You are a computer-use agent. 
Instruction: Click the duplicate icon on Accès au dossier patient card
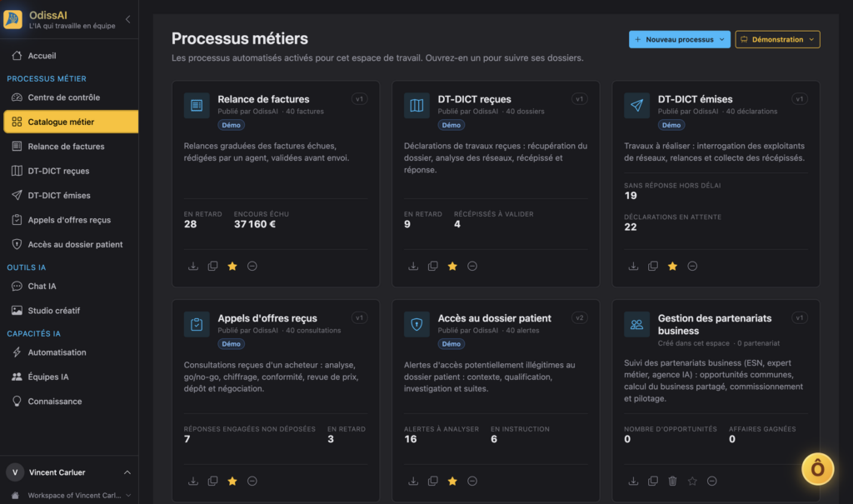pyautogui.click(x=433, y=482)
